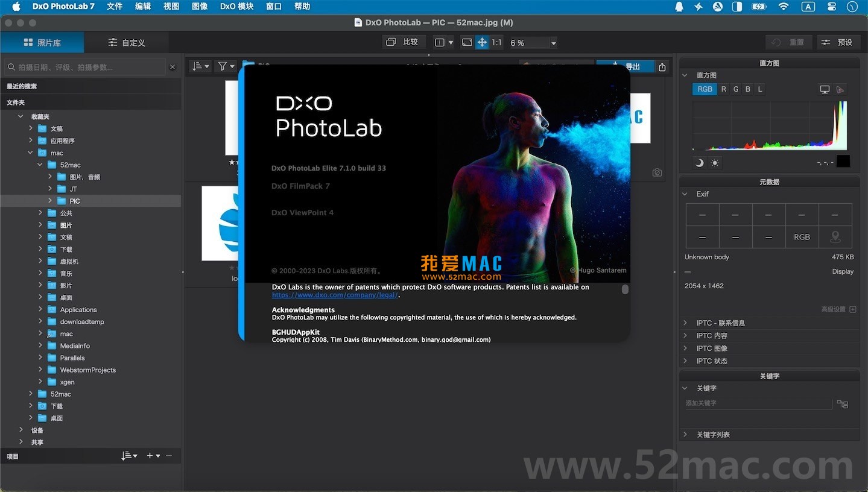Viewport: 868px width, 492px height.
Task: Toggle the destination gamut warning icon
Action: click(840, 89)
